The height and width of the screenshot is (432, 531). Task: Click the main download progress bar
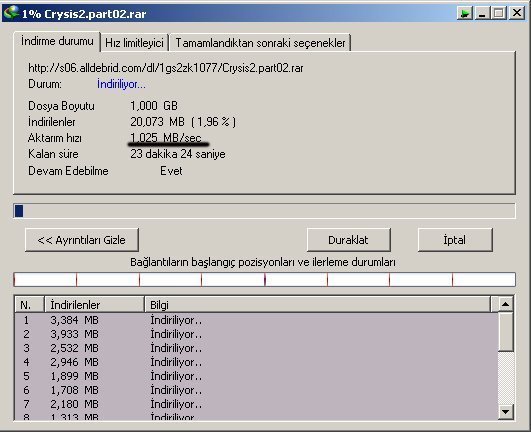[x=264, y=211]
